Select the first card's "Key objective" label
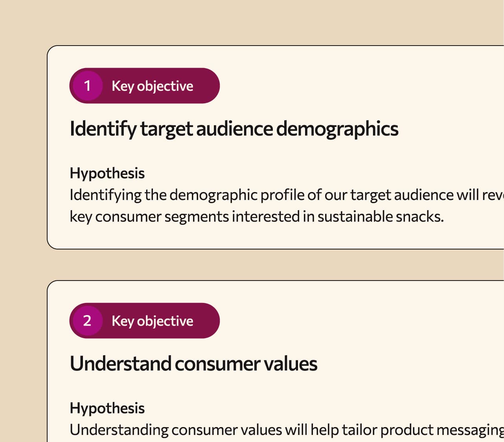Viewport: 504px width, 442px height. (152, 86)
